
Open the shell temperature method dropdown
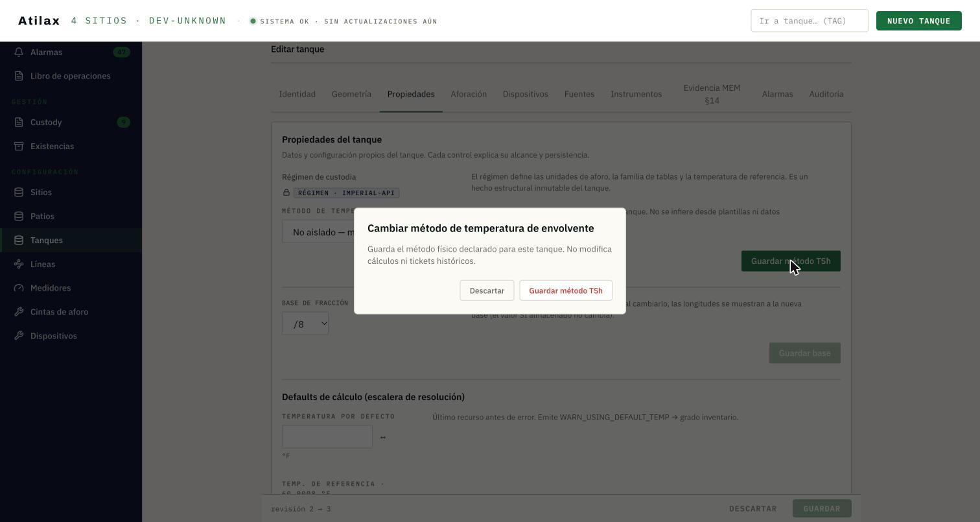click(318, 232)
